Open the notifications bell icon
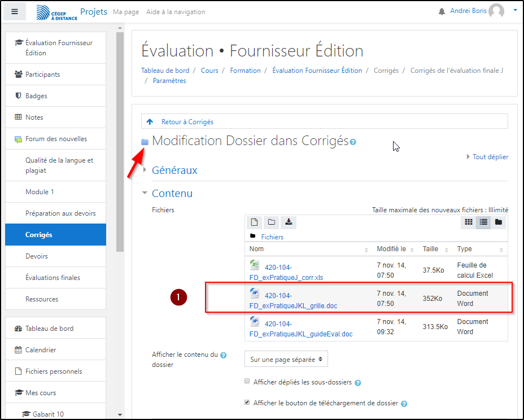 pos(442,11)
